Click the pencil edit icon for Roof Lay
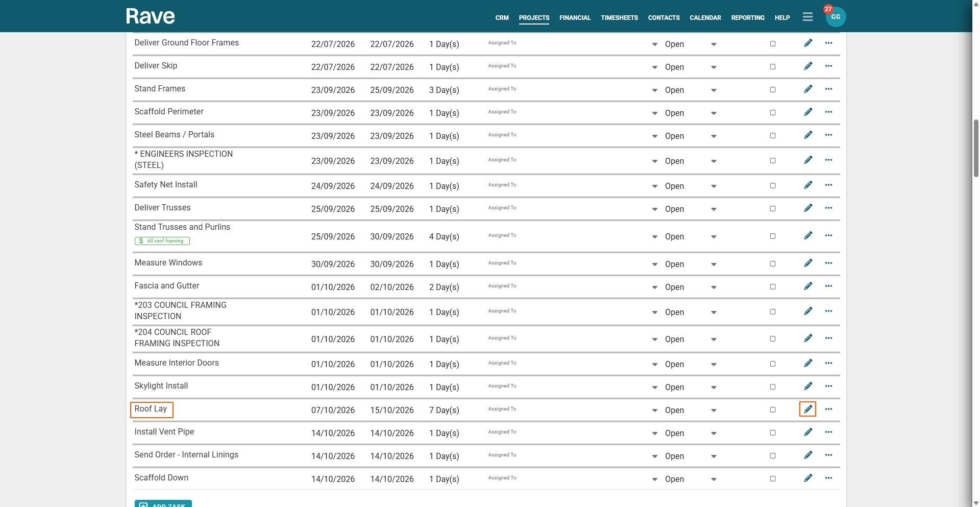The height and width of the screenshot is (507, 980). [807, 409]
